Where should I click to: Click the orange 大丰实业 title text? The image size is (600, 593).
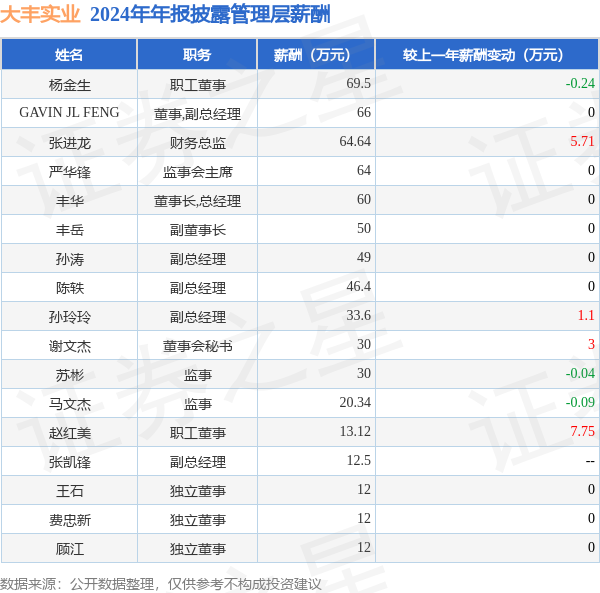[40, 15]
